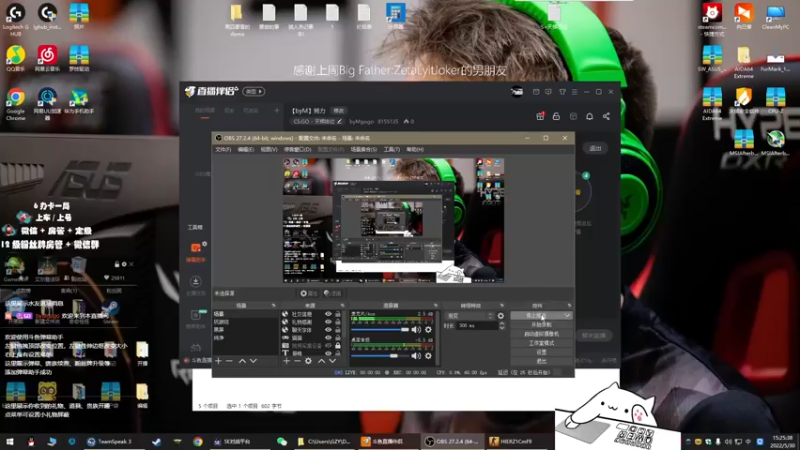Expand the arrow on the 停止推流 button

coord(567,315)
